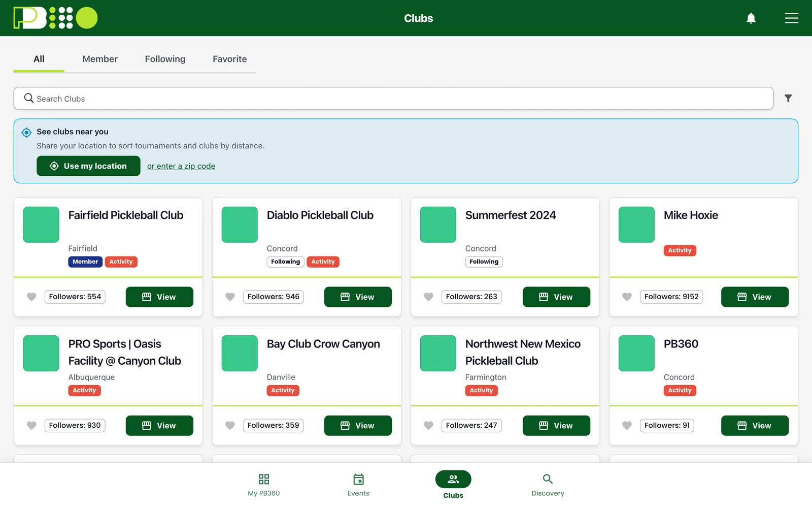Switch to the Following tab
Viewport: 812px width, 508px height.
(165, 59)
